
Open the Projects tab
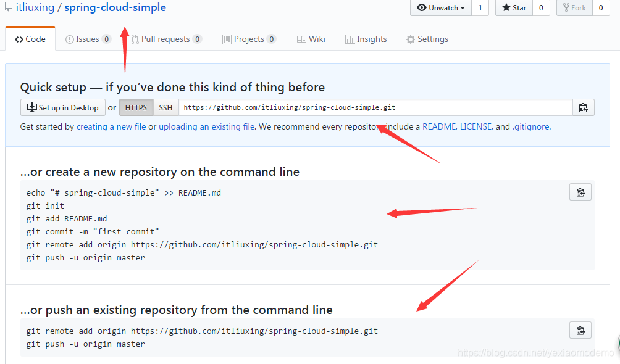pyautogui.click(x=249, y=39)
